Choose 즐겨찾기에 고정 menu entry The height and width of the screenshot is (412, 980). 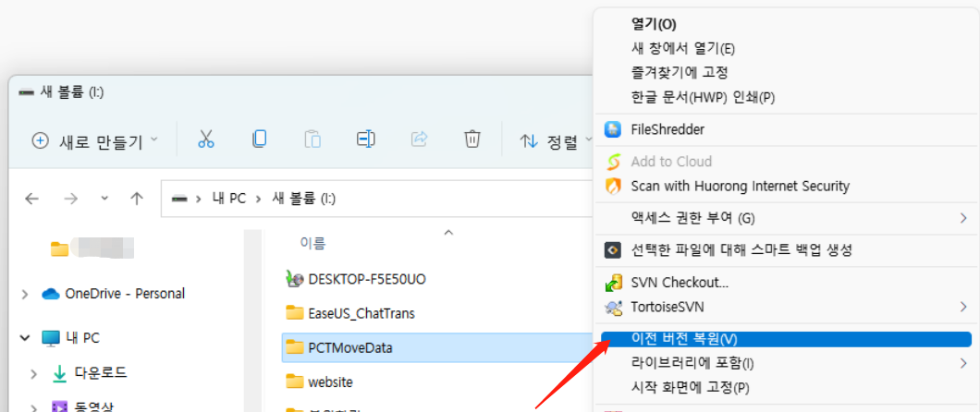point(680,73)
